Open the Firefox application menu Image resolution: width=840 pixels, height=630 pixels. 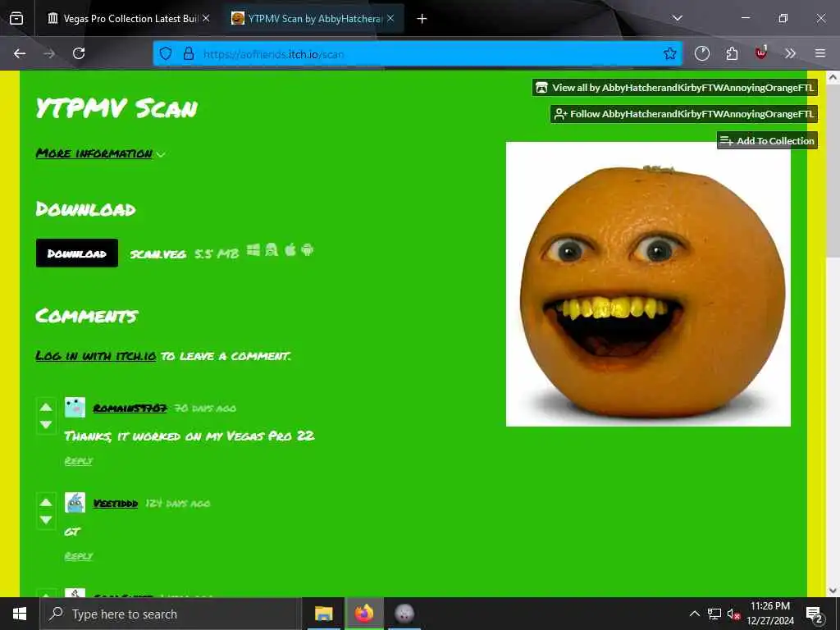click(820, 53)
